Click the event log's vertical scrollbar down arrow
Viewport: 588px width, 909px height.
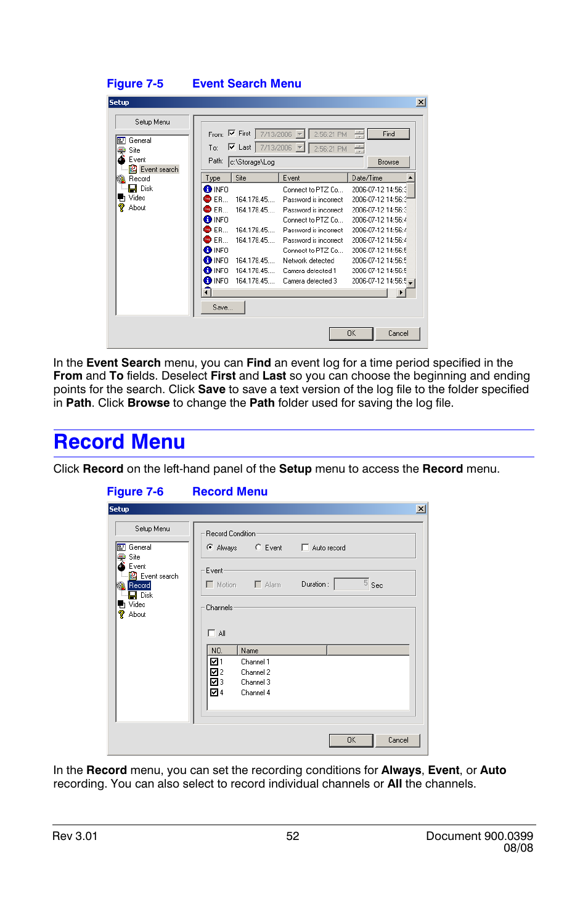tap(411, 283)
